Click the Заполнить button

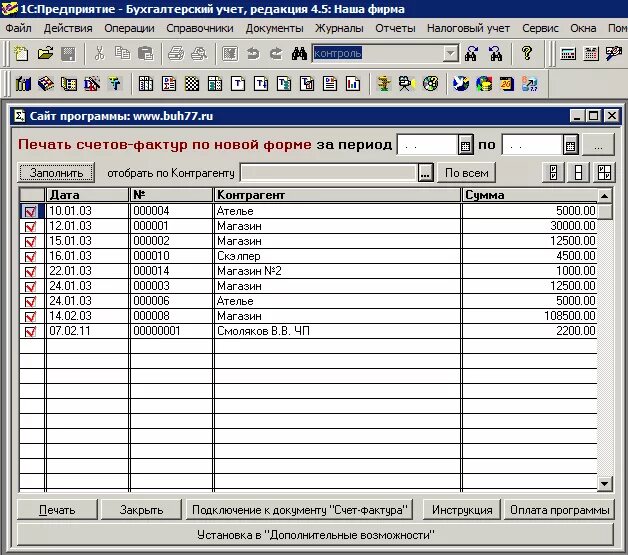click(x=56, y=173)
